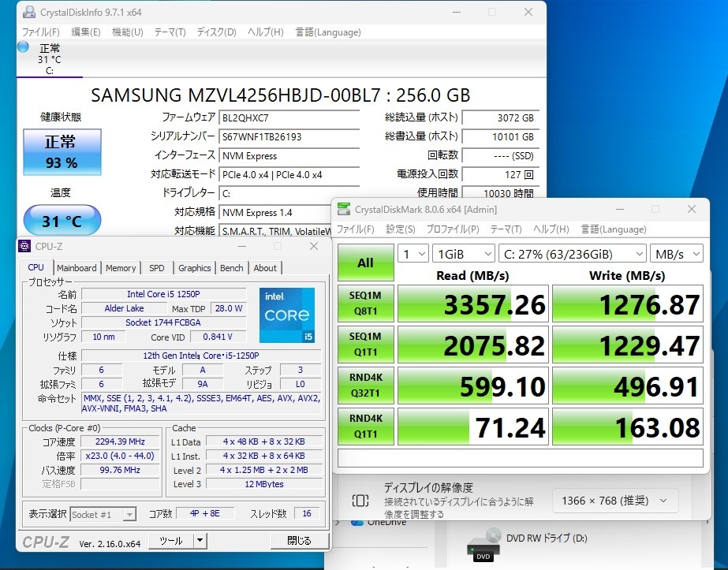This screenshot has height=570, width=728.
Task: Open ファイル(F) menu in CrystalDiskInfo
Action: coord(41,32)
